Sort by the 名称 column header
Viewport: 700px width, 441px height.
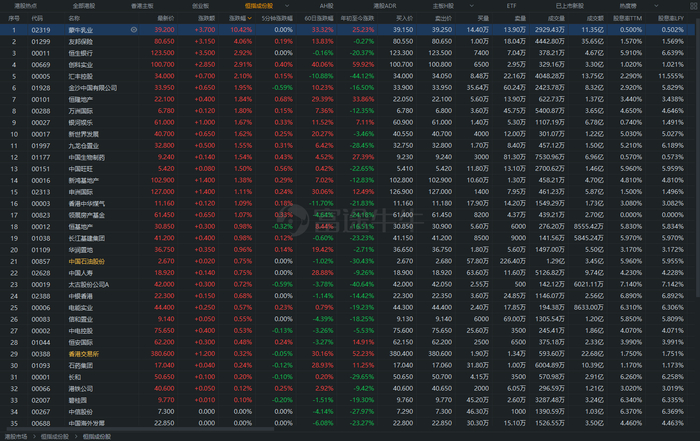(74, 18)
